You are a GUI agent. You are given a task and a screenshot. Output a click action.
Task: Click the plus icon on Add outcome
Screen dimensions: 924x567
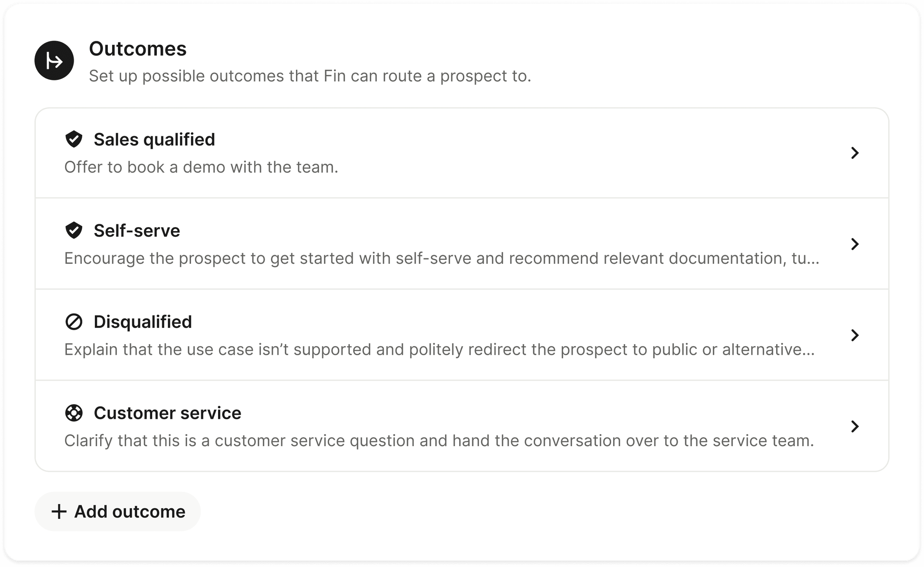pyautogui.click(x=59, y=511)
